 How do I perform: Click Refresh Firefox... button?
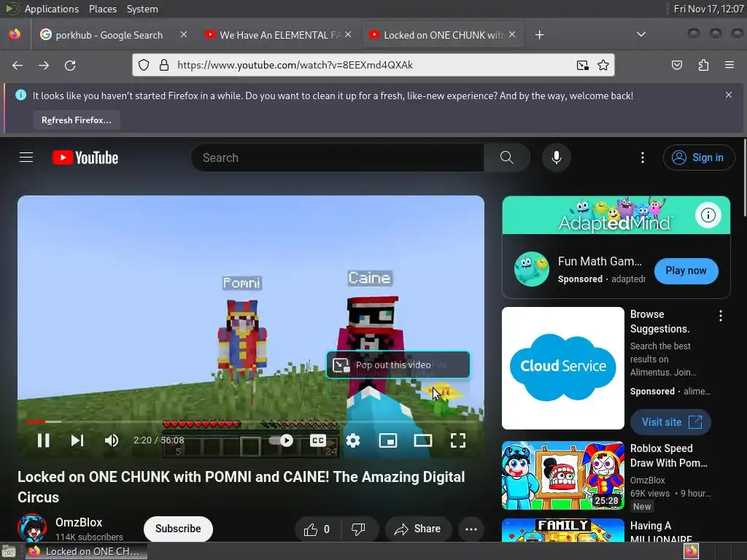pos(76,120)
